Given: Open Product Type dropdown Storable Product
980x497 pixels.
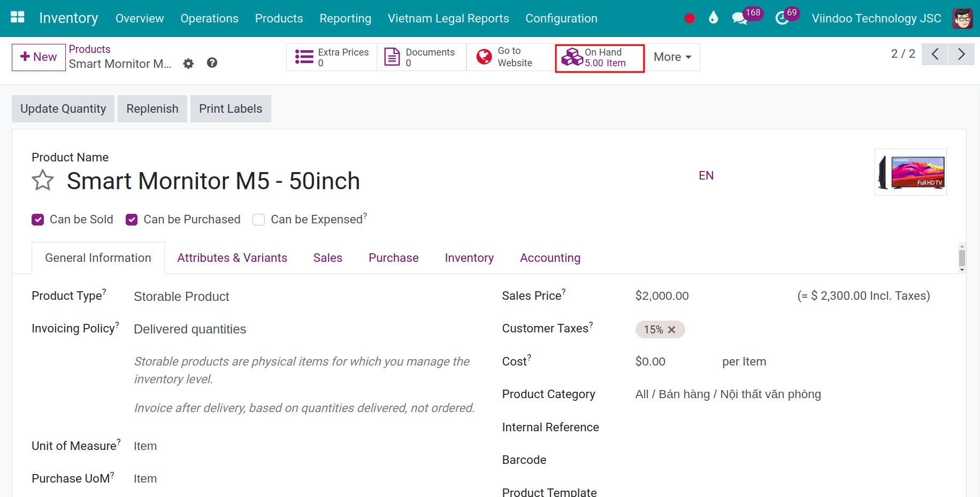Looking at the screenshot, I should 181,297.
